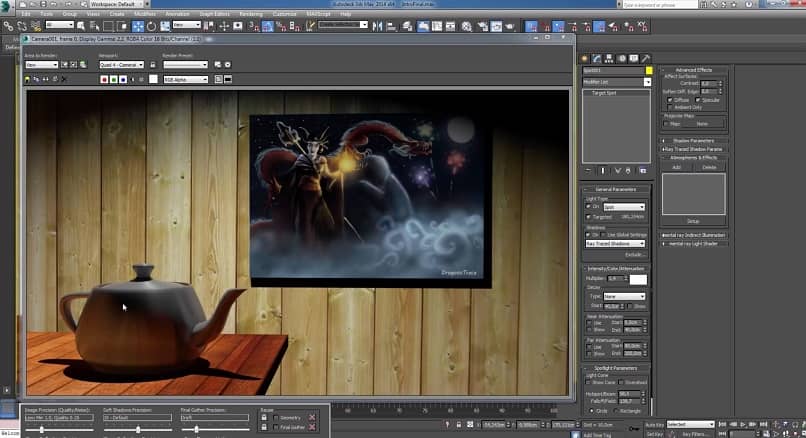
Task: Activate Select and Scale tool
Action: [165, 26]
